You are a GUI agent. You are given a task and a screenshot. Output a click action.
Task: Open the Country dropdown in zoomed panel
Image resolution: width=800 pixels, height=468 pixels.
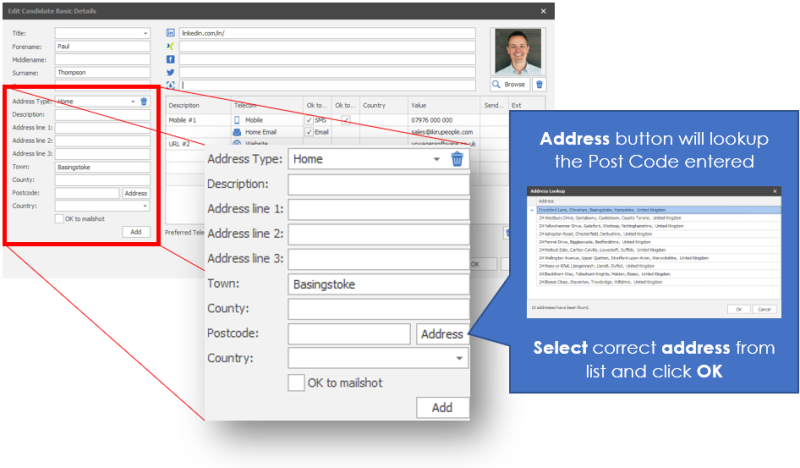(459, 358)
